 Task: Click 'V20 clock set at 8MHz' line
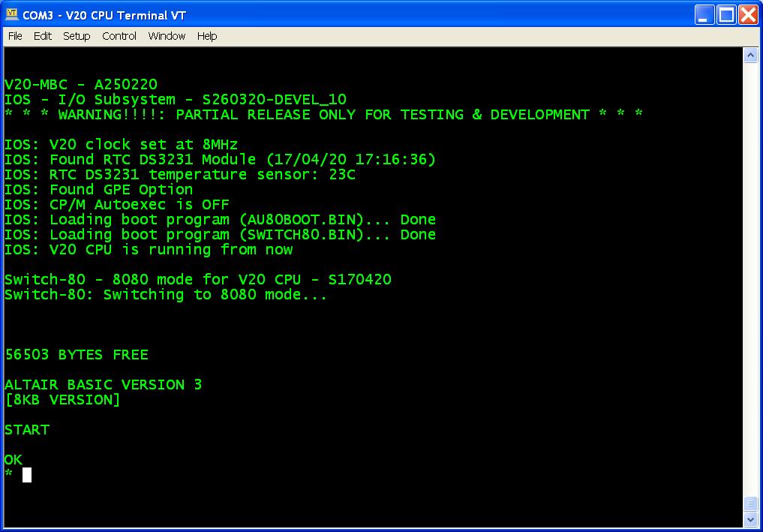(121, 145)
